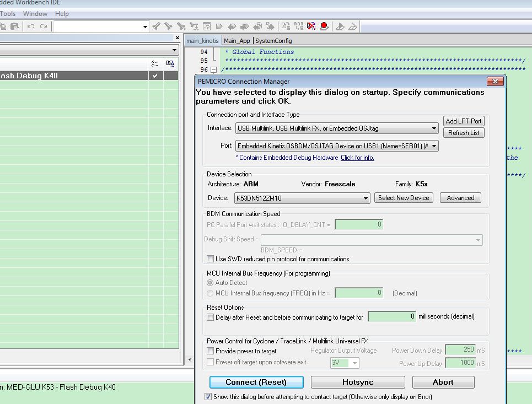Check Delay after Reset checkbox
The height and width of the screenshot is (404, 532).
tap(211, 317)
